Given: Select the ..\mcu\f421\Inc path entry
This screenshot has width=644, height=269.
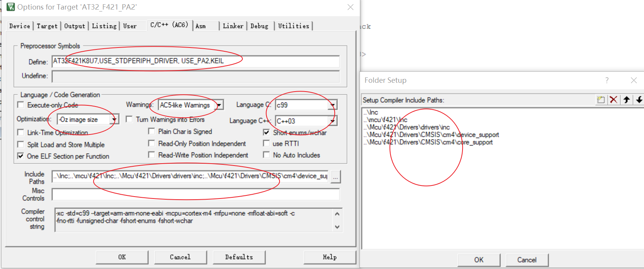Looking at the screenshot, I should pyautogui.click(x=385, y=120).
